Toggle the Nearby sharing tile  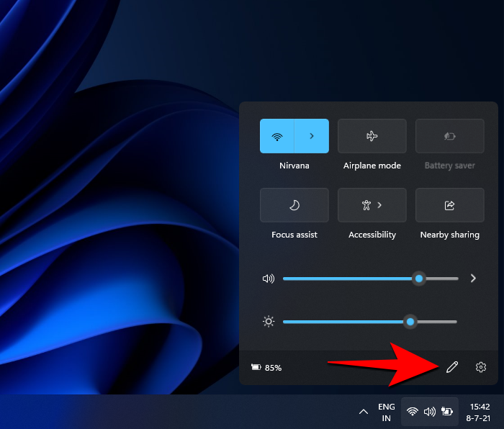(x=450, y=205)
